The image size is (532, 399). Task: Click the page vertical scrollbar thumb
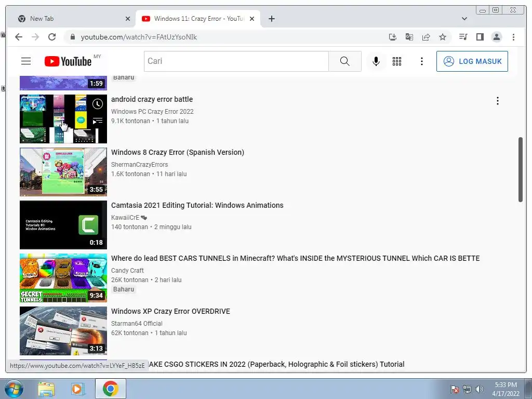[x=521, y=170]
